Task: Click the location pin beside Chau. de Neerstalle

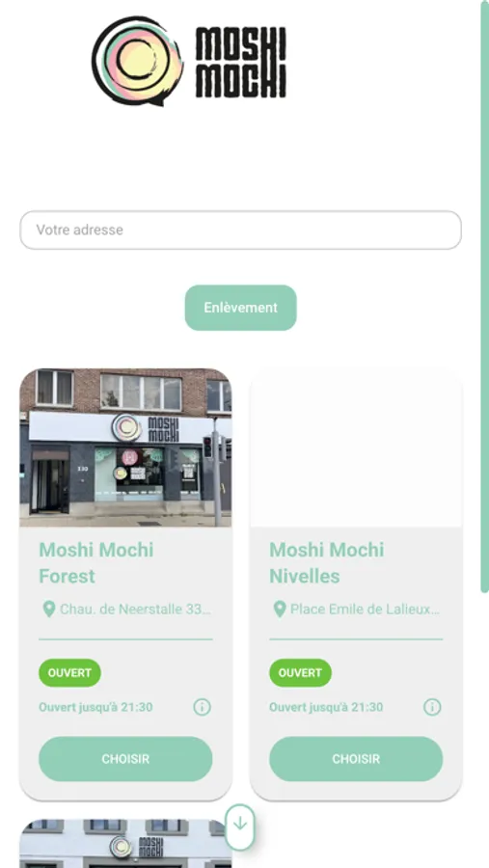Action: point(49,610)
